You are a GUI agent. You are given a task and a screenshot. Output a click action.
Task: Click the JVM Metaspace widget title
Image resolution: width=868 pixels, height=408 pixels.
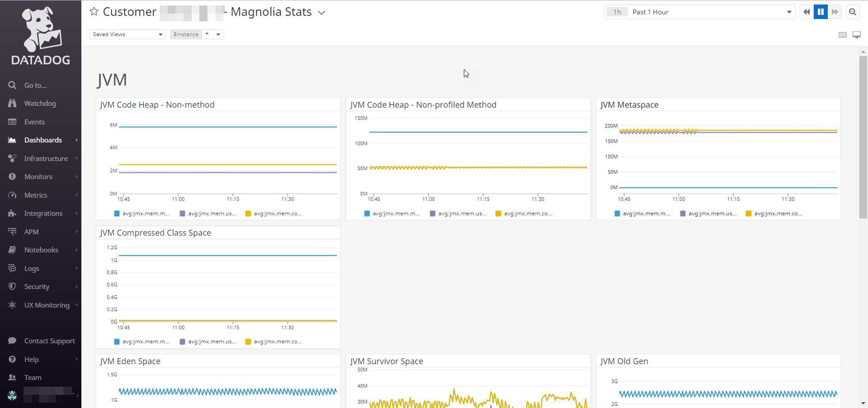point(629,105)
